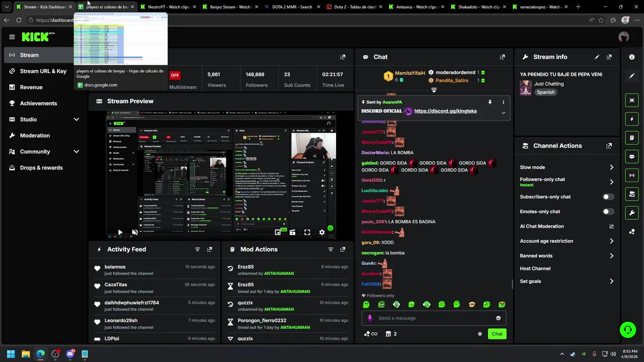
Task: Switch stream preview to theater mode
Action: click(x=292, y=232)
